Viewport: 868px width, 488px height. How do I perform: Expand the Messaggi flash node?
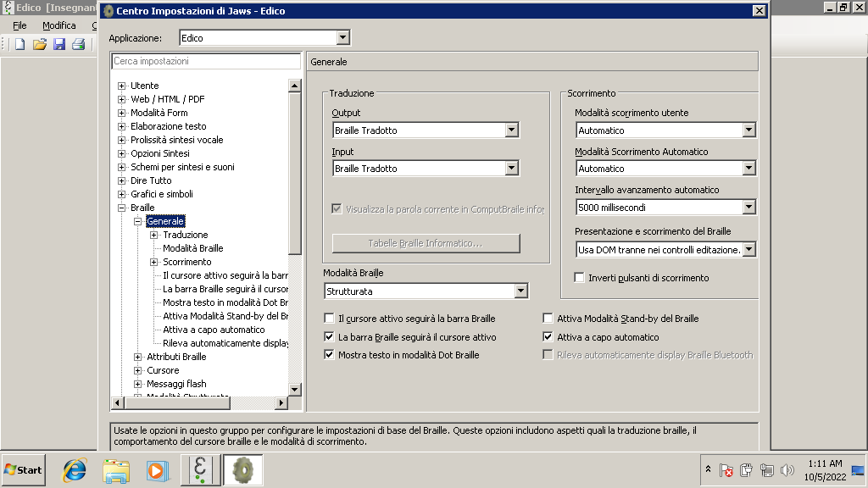tap(138, 384)
